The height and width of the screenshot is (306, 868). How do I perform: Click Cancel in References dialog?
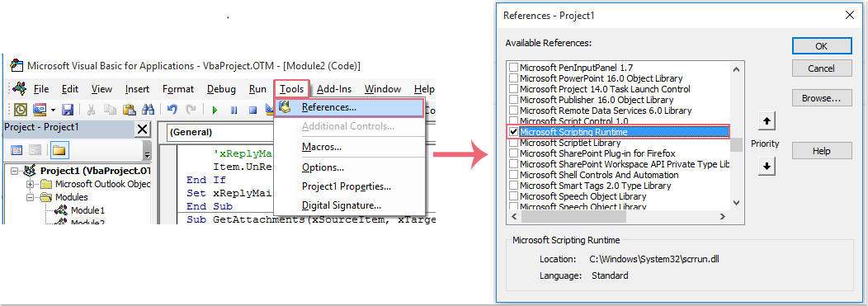pyautogui.click(x=822, y=68)
